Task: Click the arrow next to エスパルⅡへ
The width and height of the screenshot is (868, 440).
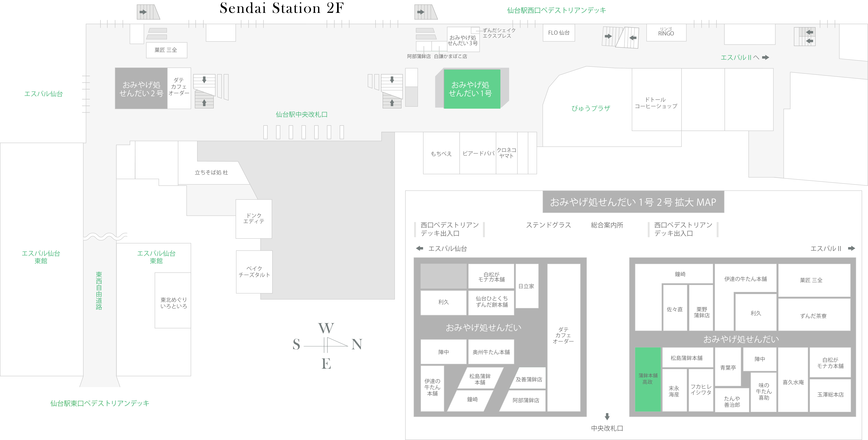Action: [x=766, y=57]
